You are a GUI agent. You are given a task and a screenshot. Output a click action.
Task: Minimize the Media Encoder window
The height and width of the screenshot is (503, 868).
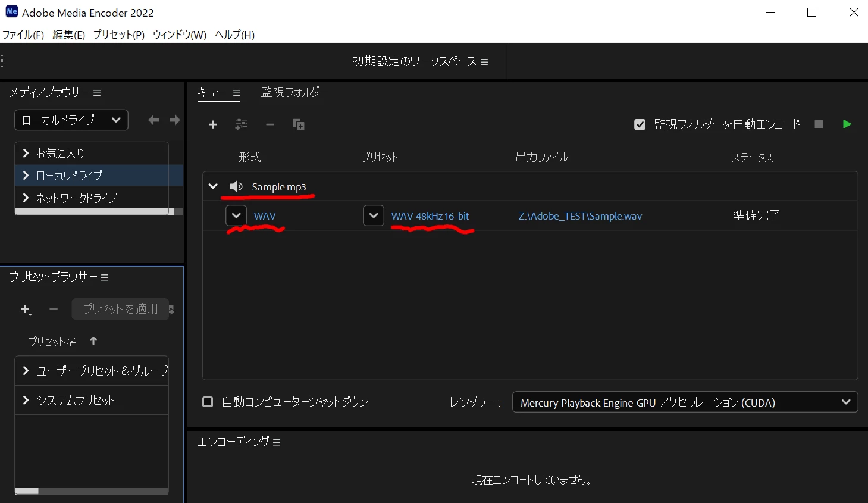(x=770, y=12)
